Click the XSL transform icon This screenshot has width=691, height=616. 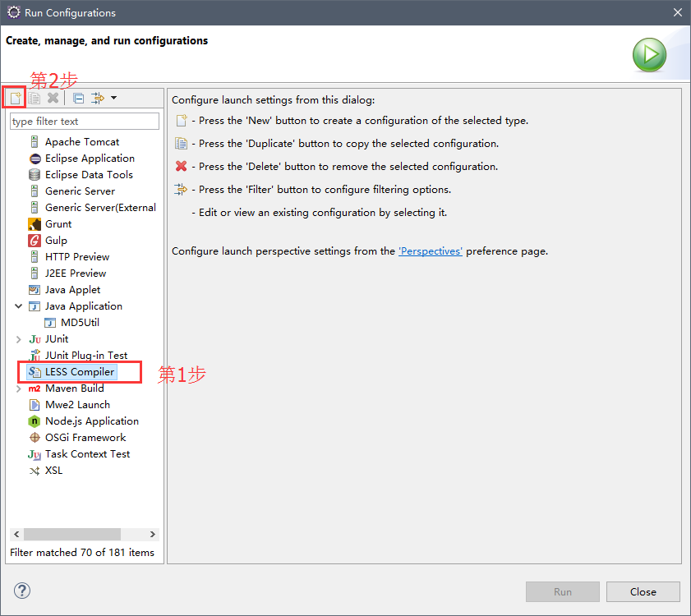point(35,471)
